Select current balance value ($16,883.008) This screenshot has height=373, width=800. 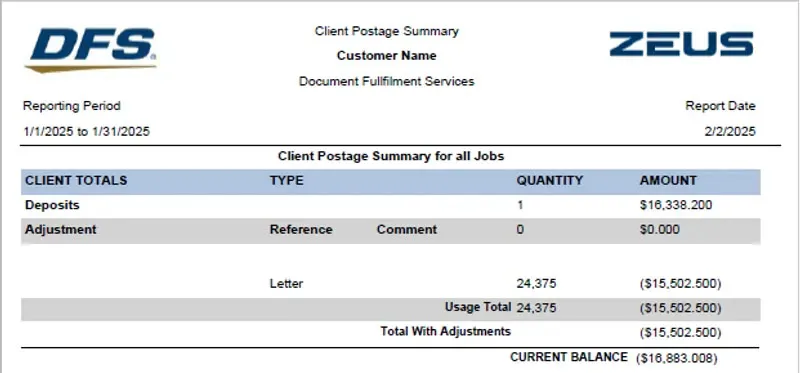[677, 359]
